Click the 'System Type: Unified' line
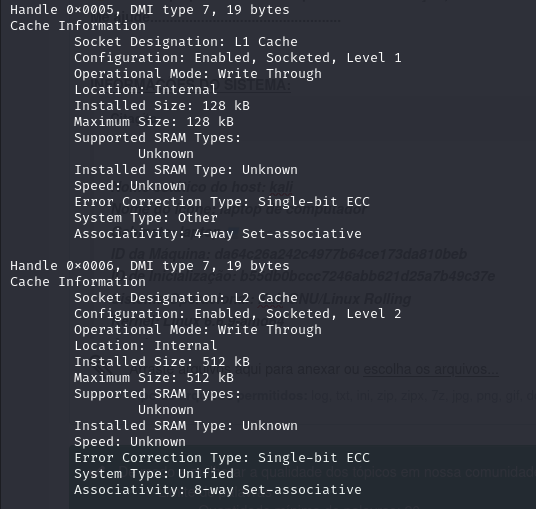This screenshot has width=536, height=509. (154, 474)
